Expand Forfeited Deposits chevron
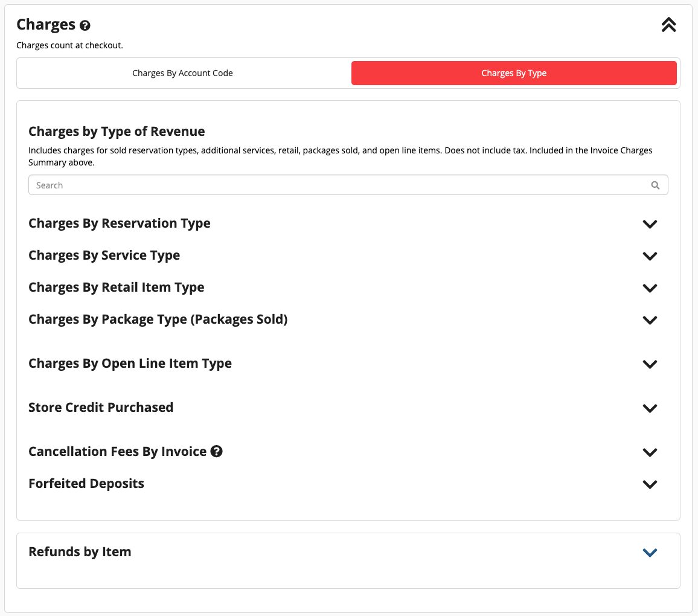 coord(650,484)
